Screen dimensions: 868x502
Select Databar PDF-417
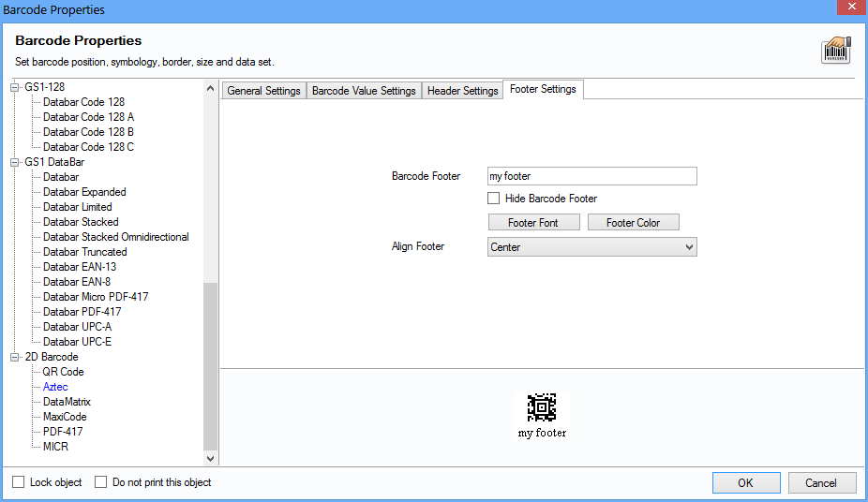pyautogui.click(x=82, y=311)
